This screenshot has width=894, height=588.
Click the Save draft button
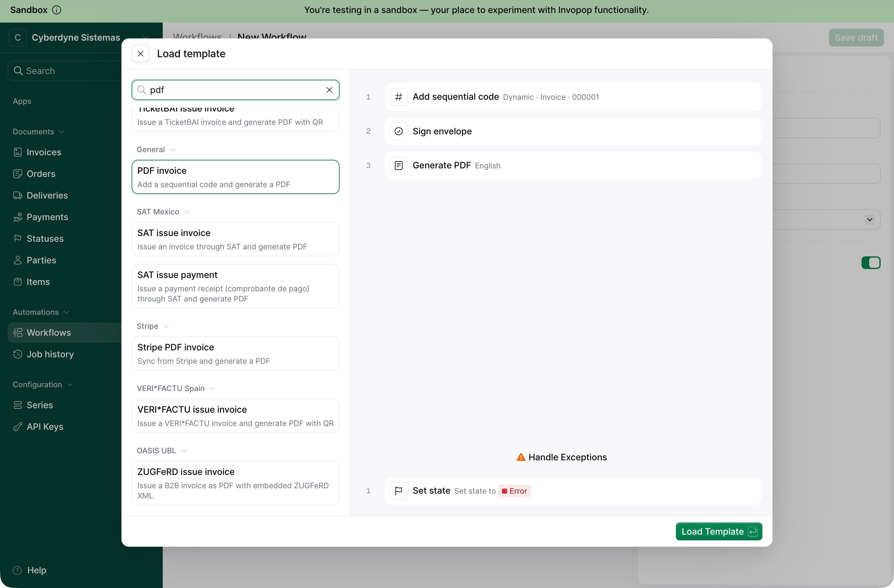click(x=856, y=37)
